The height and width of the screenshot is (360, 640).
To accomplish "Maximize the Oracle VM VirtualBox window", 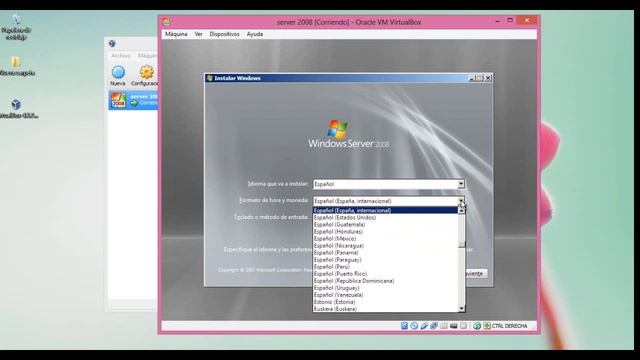I will click(x=510, y=20).
